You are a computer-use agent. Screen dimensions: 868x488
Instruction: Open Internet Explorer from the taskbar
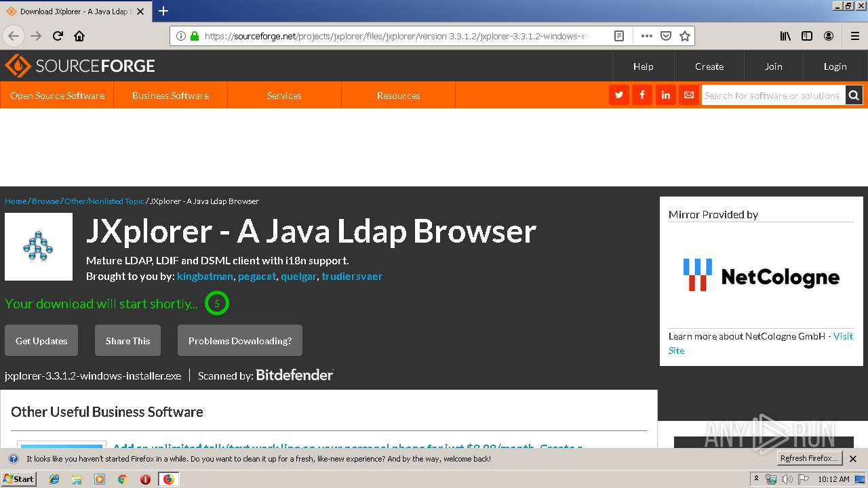pos(54,479)
